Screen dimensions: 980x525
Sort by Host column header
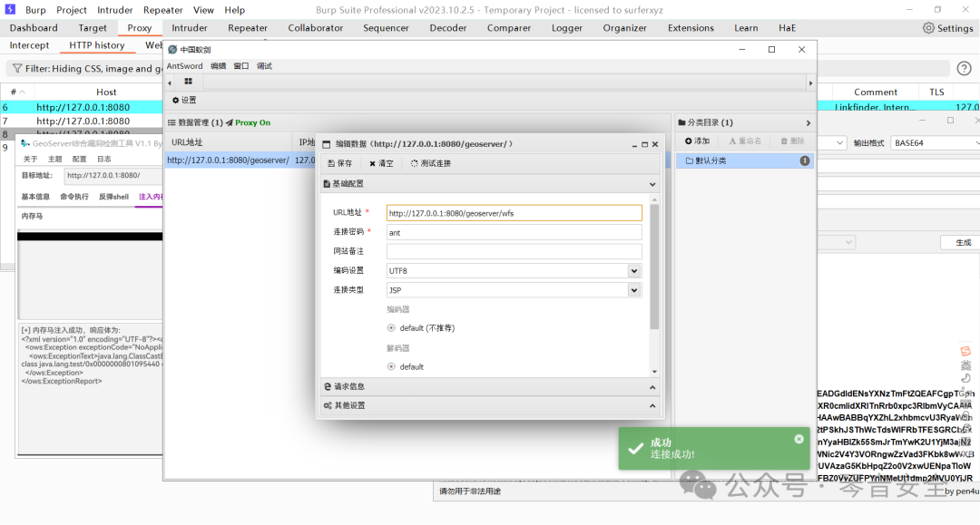[x=105, y=92]
